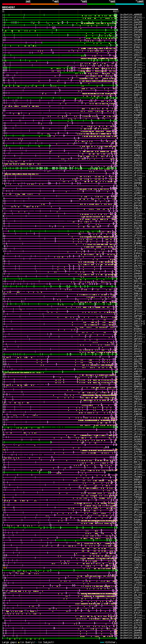Open hit UniRef100_Q4A2U1

click(131, 168)
